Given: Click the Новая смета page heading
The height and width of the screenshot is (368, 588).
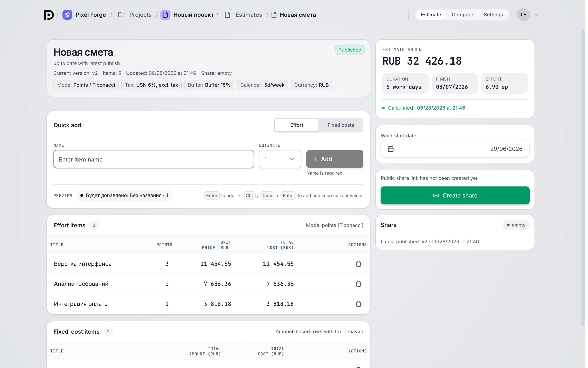Looking at the screenshot, I should click(x=83, y=52).
